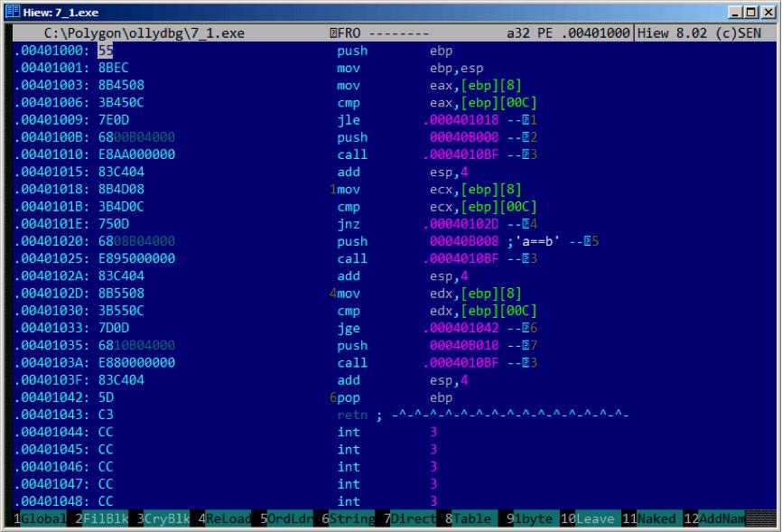Select the 1 Global function key
Image resolution: width=782 pixels, height=532 pixels.
click(40, 518)
